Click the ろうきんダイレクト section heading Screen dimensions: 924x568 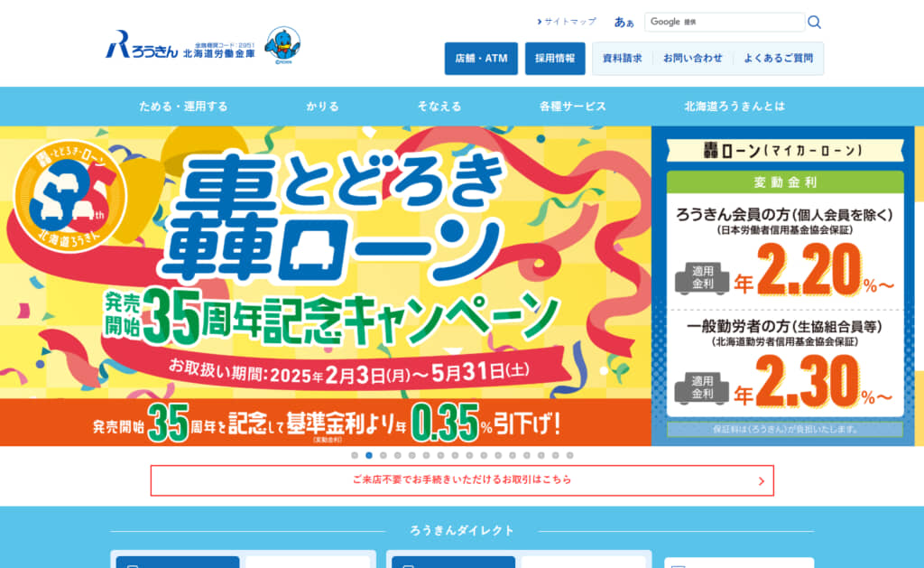click(462, 531)
